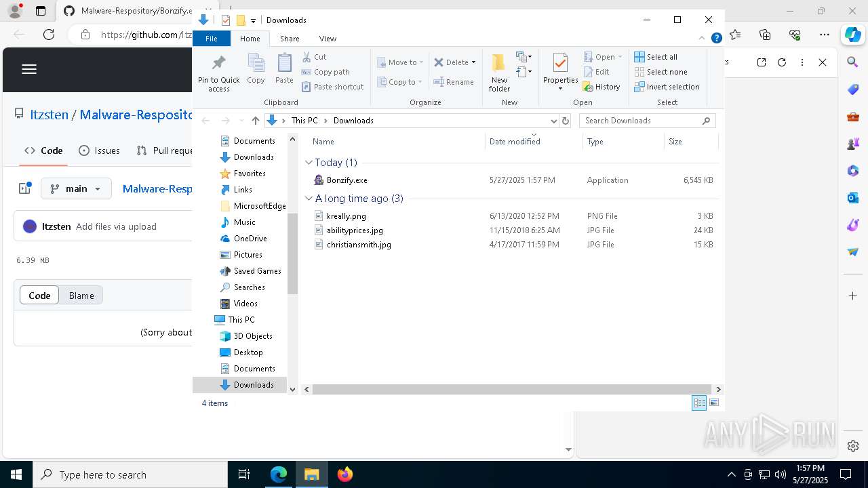Open the main branch dropdown on GitHub

pyautogui.click(x=76, y=188)
